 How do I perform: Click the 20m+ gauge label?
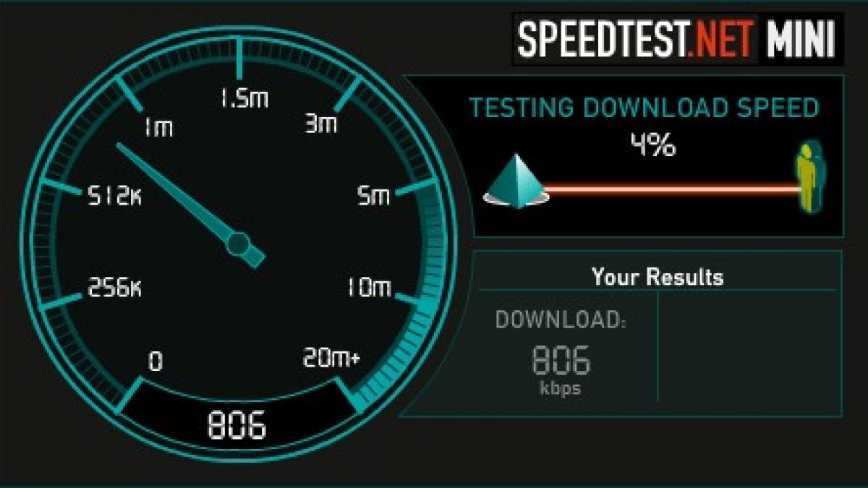click(331, 358)
